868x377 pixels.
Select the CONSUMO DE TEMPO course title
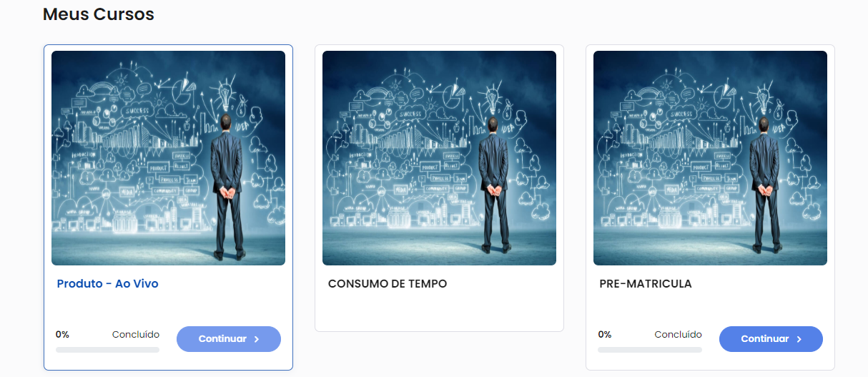pos(388,284)
